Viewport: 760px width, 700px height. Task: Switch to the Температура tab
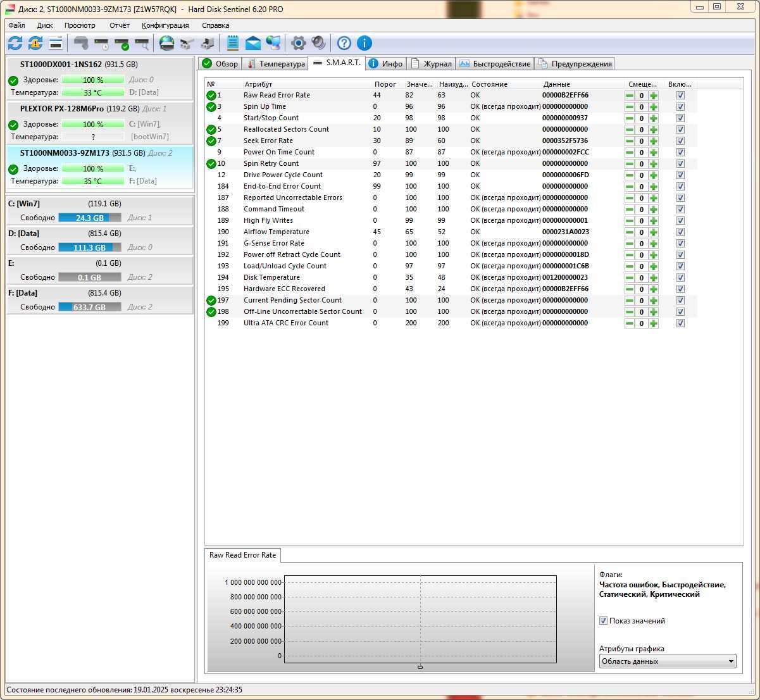pyautogui.click(x=276, y=64)
